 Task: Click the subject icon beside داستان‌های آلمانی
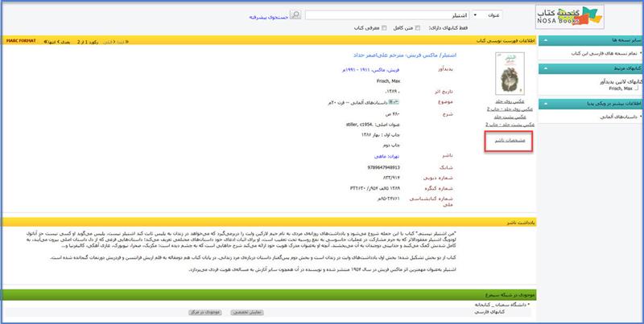391,102
